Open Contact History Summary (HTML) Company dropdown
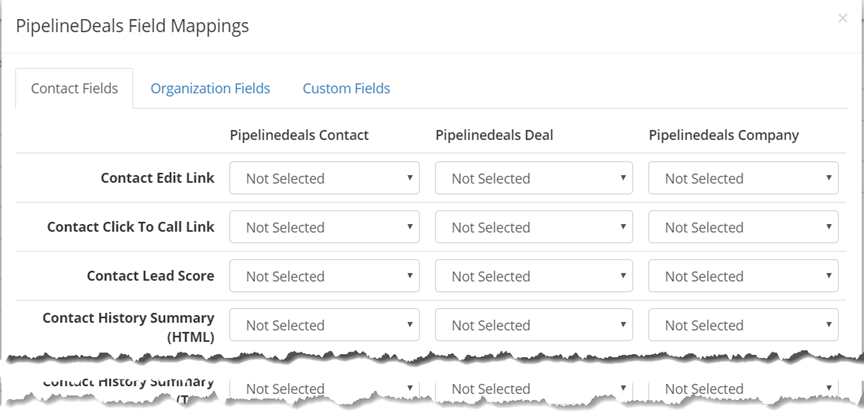The height and width of the screenshot is (413, 864). point(743,325)
